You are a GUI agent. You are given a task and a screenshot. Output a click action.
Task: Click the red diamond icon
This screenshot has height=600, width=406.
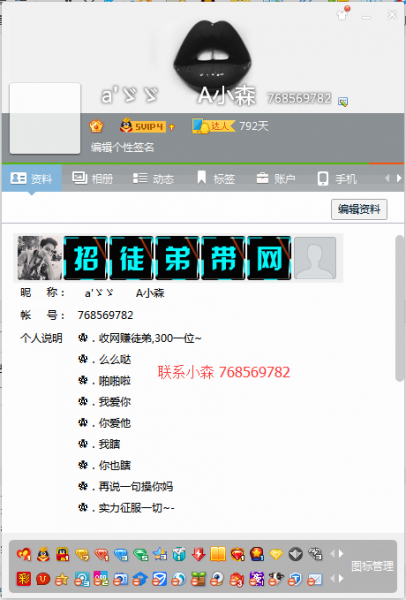(101, 554)
